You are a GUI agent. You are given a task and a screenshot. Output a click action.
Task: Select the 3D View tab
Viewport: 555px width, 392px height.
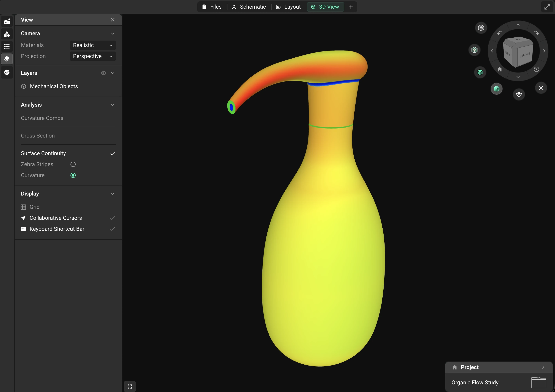pyautogui.click(x=325, y=7)
